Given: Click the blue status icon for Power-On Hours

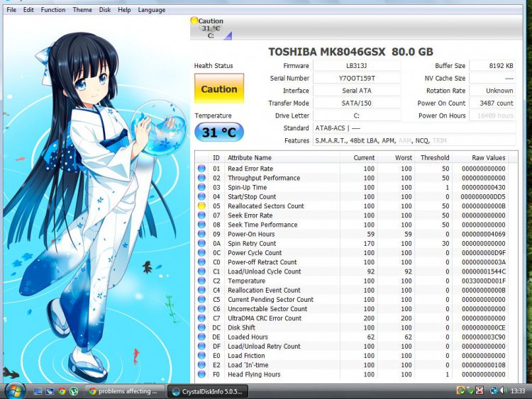Looking at the screenshot, I should [201, 234].
